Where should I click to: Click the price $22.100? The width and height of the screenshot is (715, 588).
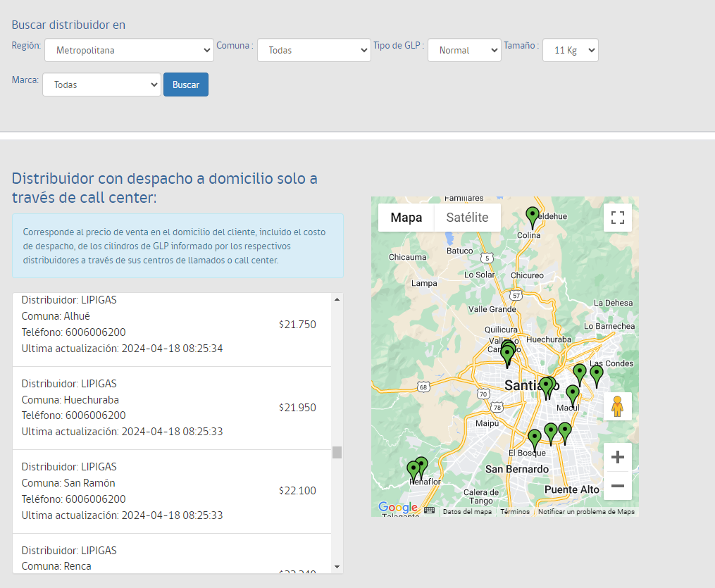[297, 491]
